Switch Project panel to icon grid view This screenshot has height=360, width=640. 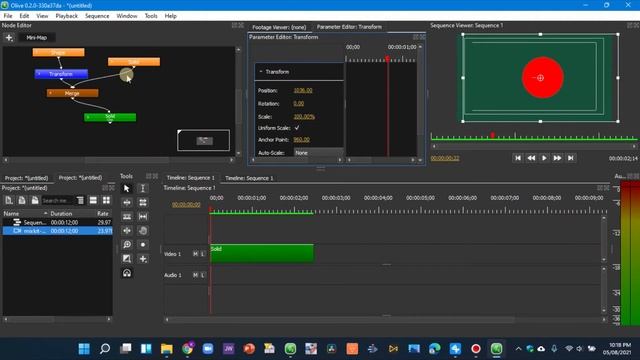pyautogui.click(x=106, y=200)
